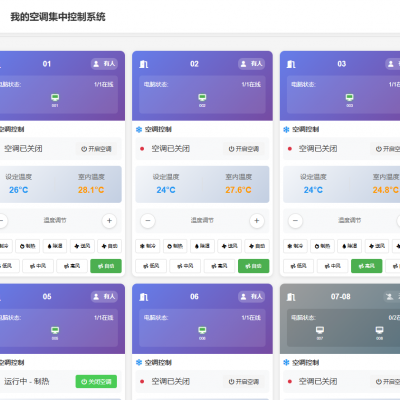Select the green computer icon 002
This screenshot has height=400, width=400.
(x=202, y=97)
